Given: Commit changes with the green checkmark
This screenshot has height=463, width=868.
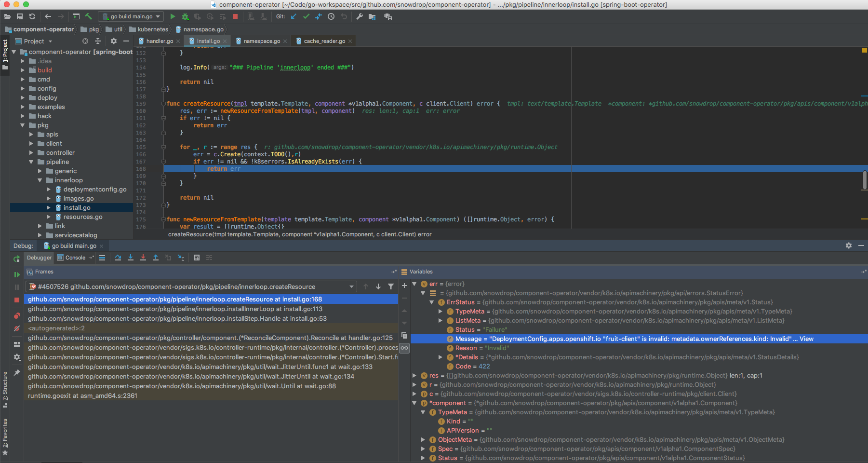Looking at the screenshot, I should 306,16.
